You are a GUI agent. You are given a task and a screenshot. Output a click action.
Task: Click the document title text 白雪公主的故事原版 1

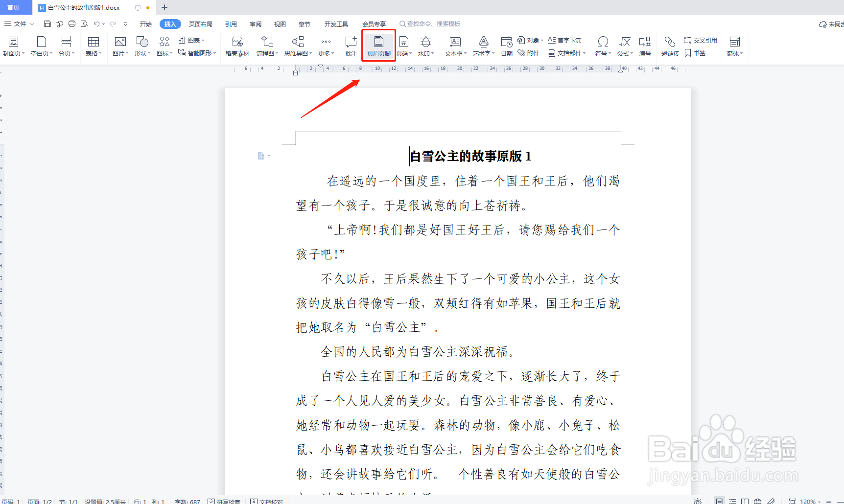[470, 156]
